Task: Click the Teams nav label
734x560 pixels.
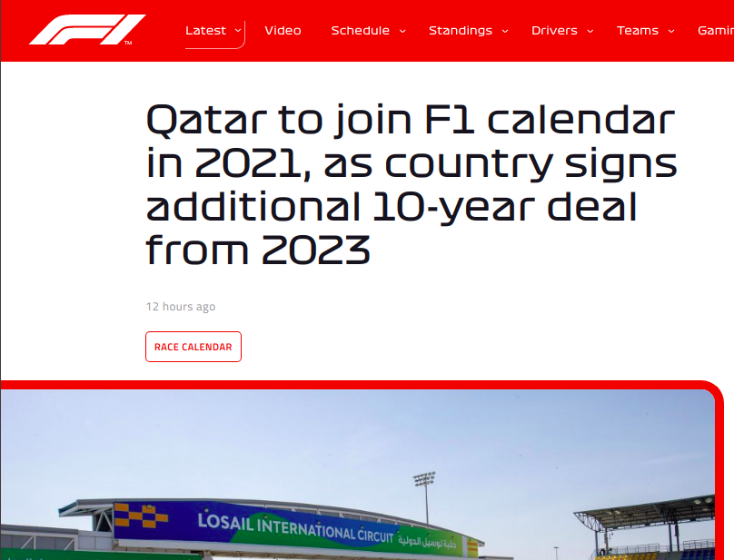Action: (x=638, y=31)
